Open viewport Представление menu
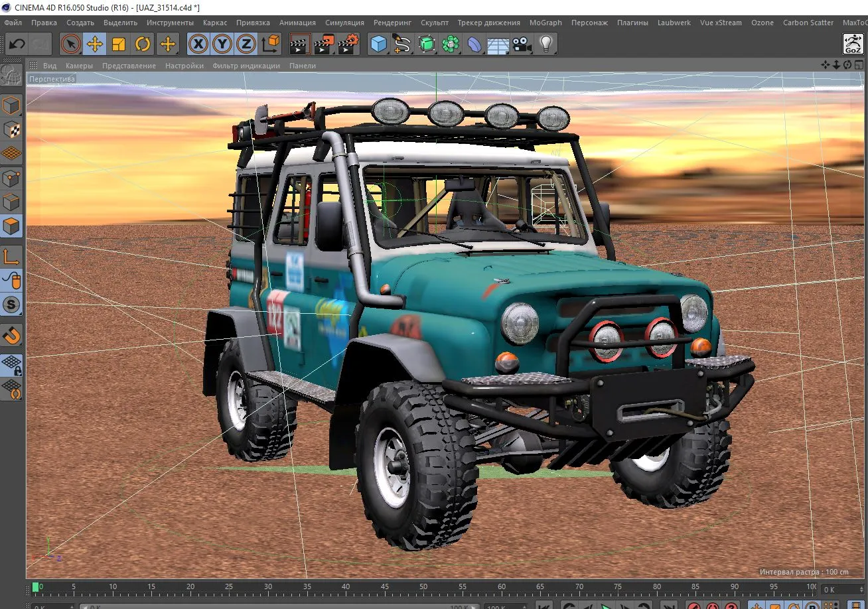Screen dimensions: 868x609 129,66
